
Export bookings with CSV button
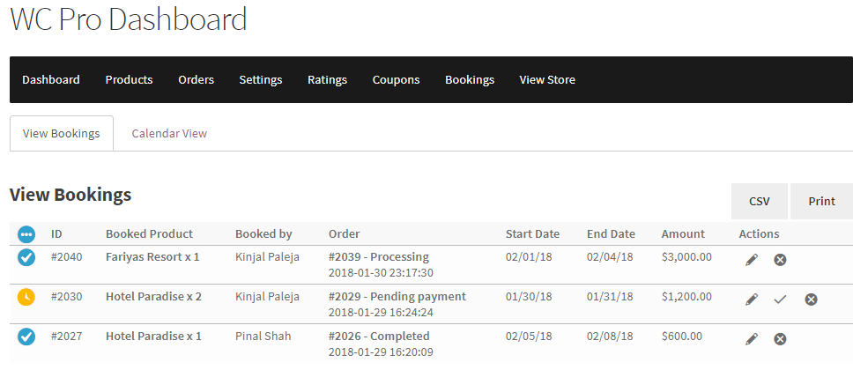click(x=760, y=201)
